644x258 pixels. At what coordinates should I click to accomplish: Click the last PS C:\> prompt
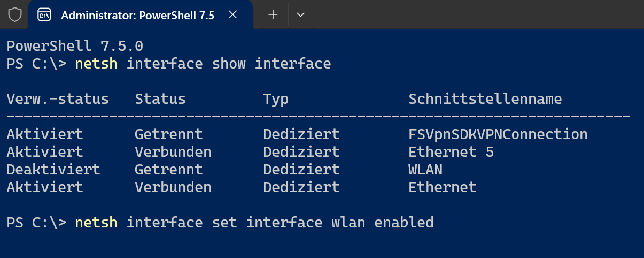(36, 222)
